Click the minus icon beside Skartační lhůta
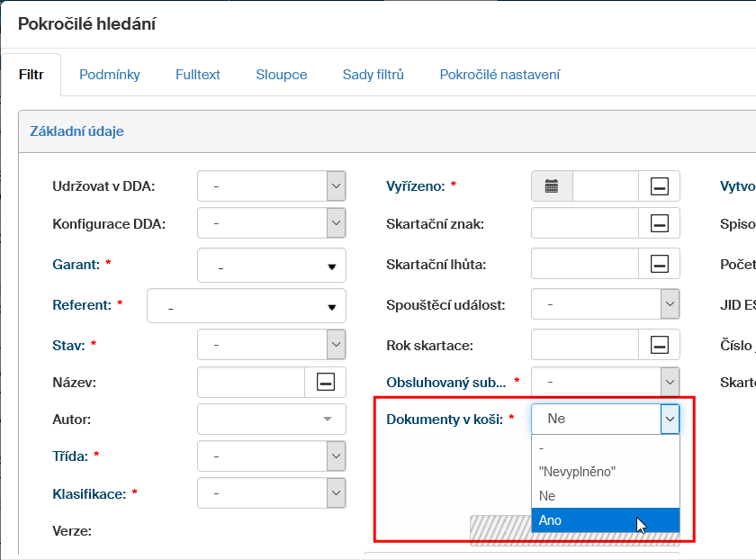This screenshot has width=756, height=560. coord(660,264)
